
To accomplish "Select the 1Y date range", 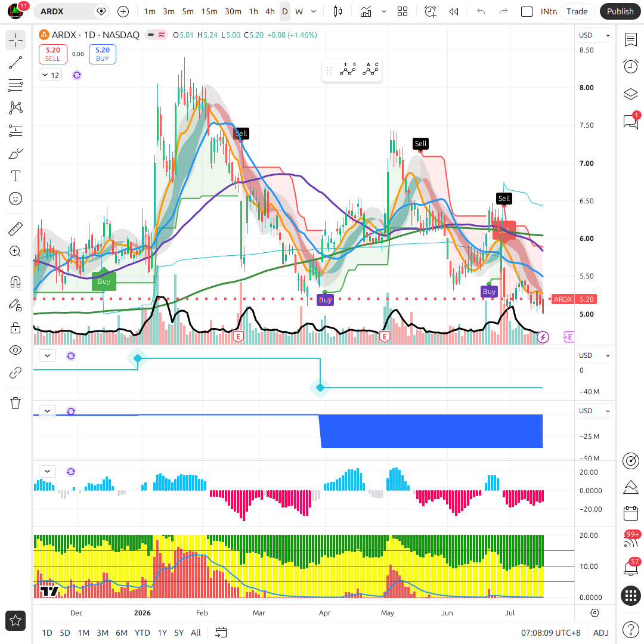I will pos(162,633).
